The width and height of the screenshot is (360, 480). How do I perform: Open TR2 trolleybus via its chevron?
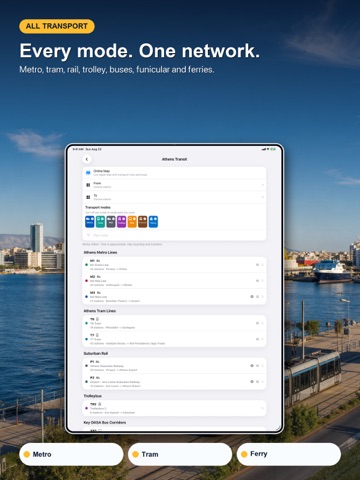(x=263, y=408)
